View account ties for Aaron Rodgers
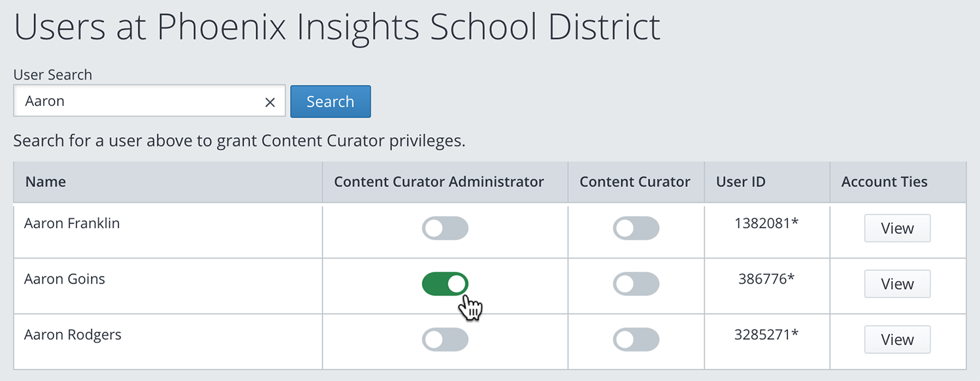 tap(897, 339)
